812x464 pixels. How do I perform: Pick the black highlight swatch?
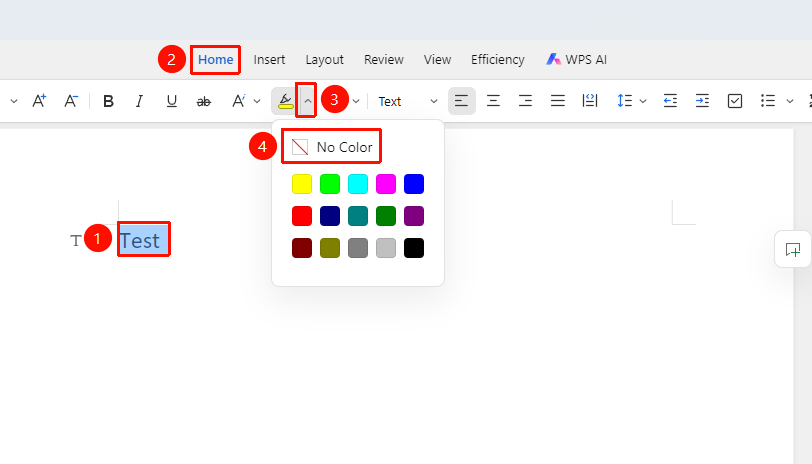click(x=414, y=248)
